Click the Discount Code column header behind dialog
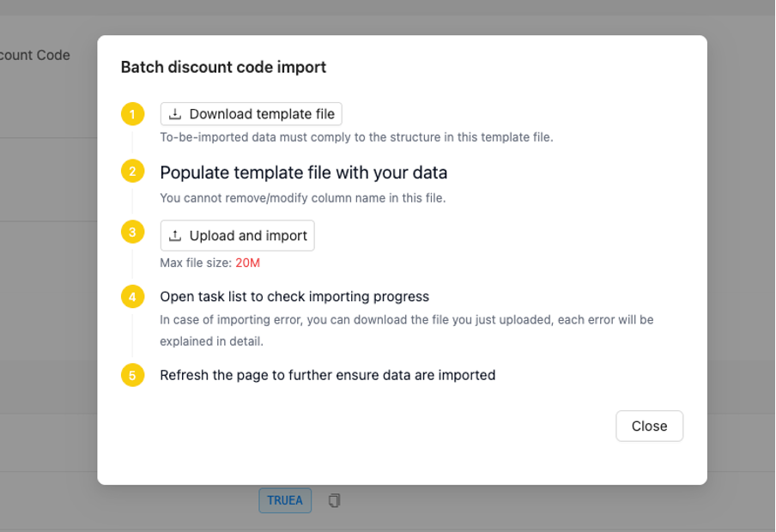This screenshot has width=776, height=532. [35, 55]
